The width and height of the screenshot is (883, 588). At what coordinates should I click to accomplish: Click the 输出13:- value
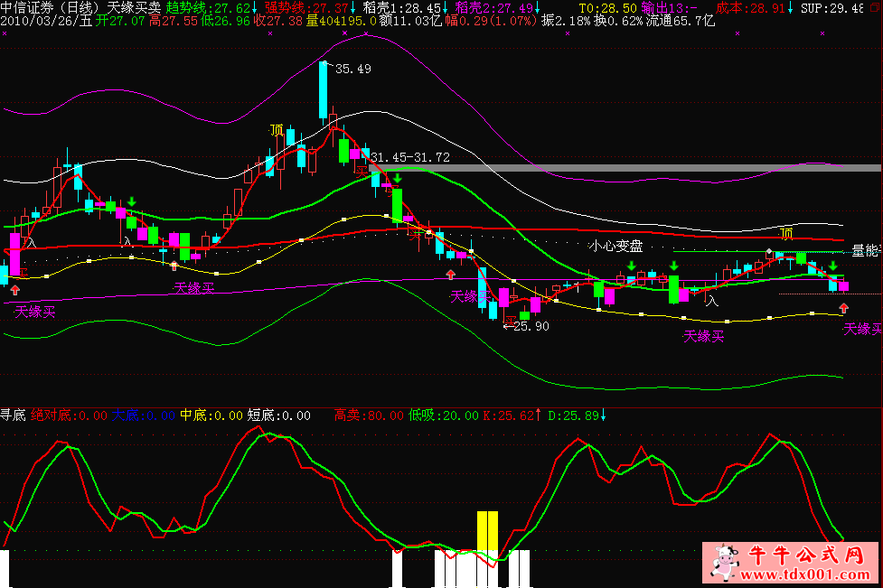point(669,8)
